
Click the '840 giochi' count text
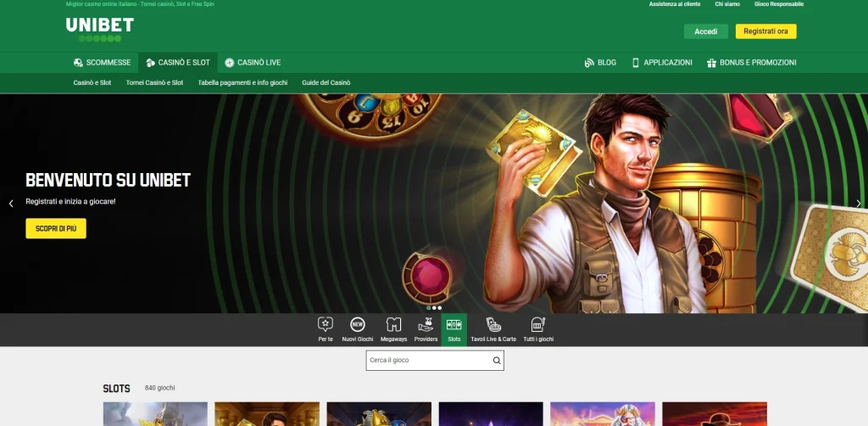pos(160,389)
